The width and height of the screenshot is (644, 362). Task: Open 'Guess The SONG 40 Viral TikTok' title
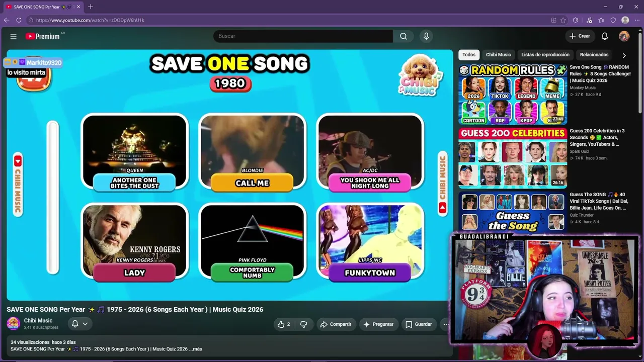[x=598, y=201]
